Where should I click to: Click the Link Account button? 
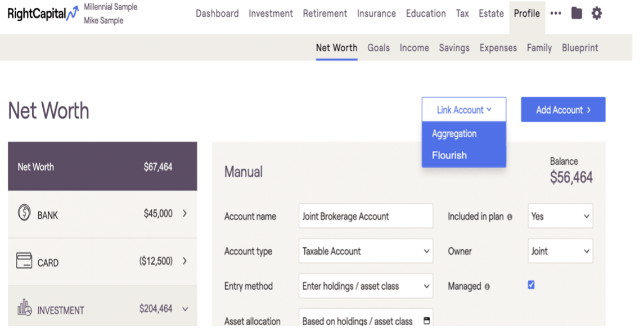464,110
